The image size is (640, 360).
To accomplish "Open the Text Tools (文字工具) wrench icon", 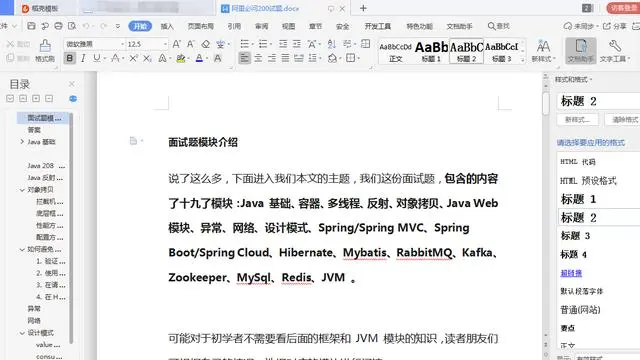I will (614, 50).
